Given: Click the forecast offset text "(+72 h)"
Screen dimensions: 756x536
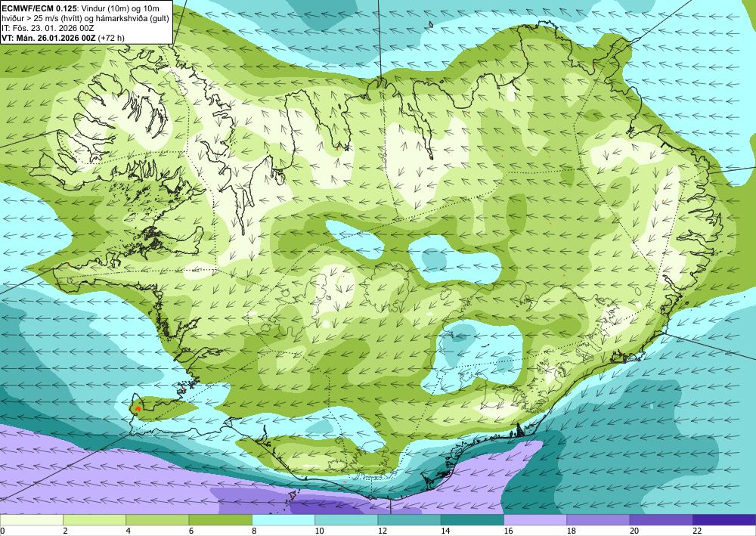Looking at the screenshot, I should pyautogui.click(x=111, y=38).
